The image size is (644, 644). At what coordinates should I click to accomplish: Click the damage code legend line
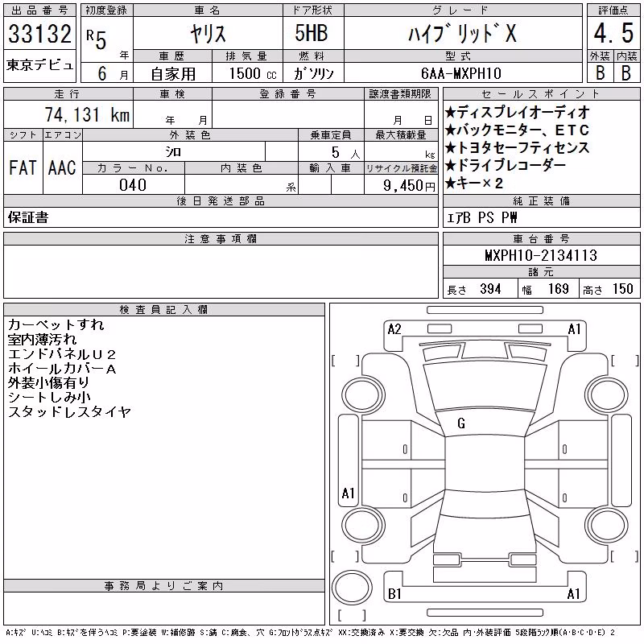pos(310,633)
